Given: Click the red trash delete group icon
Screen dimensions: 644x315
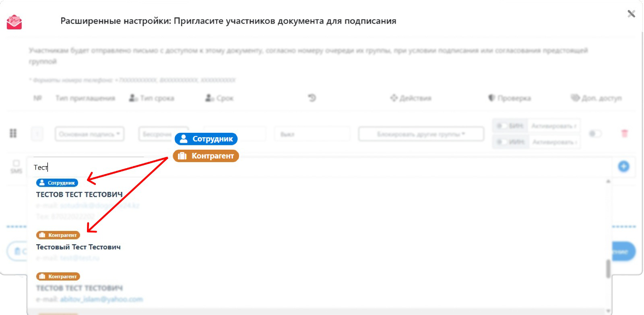Looking at the screenshot, I should tap(624, 133).
